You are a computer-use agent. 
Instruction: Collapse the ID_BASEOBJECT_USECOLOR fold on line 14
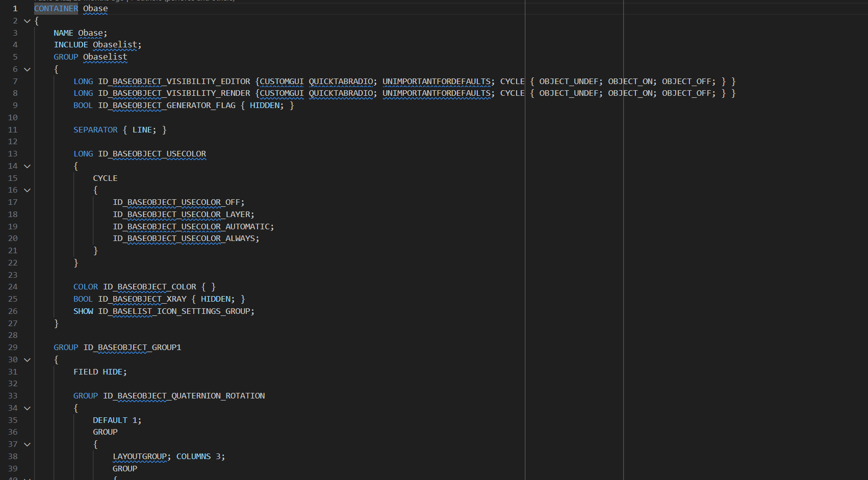[x=27, y=166]
